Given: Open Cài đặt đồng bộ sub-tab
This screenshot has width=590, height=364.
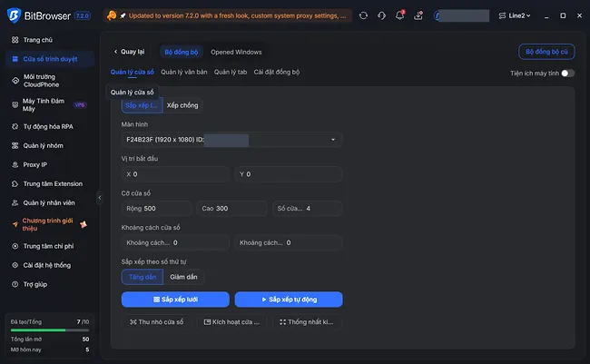Looking at the screenshot, I should coord(277,72).
